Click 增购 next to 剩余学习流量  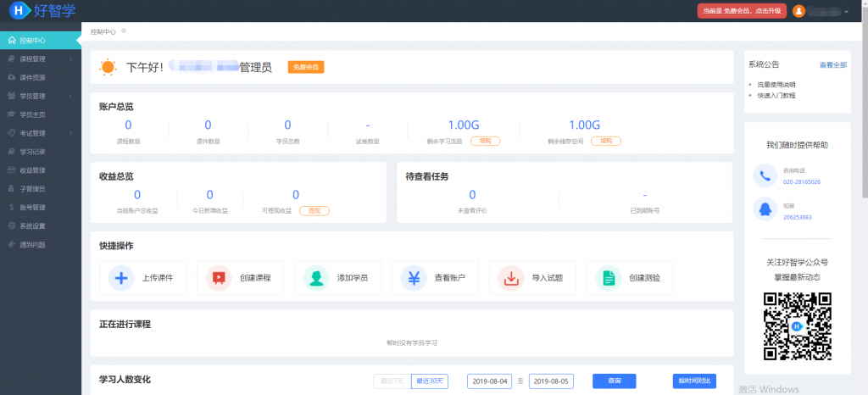[x=486, y=141]
